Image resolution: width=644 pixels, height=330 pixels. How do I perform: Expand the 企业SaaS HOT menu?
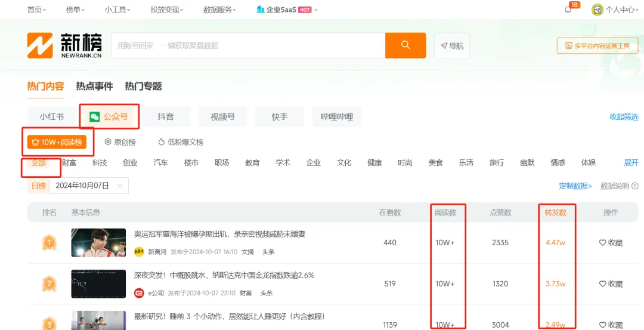click(x=287, y=10)
